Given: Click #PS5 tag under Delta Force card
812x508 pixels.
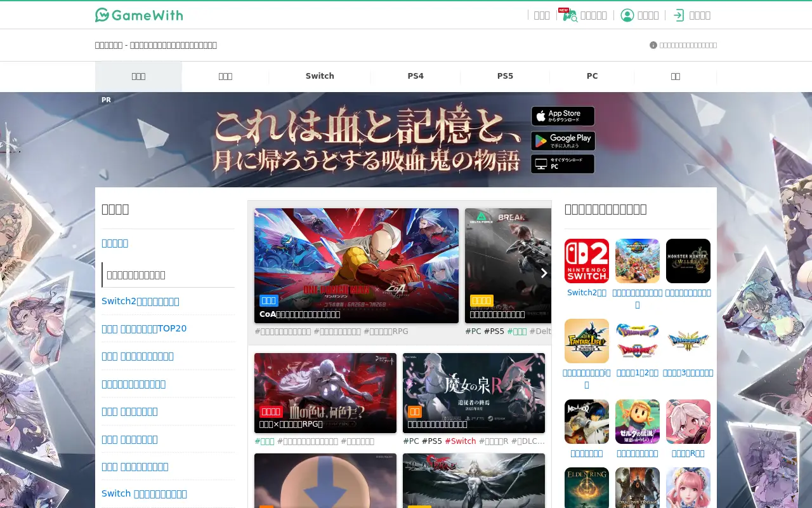Looking at the screenshot, I should click(494, 331).
